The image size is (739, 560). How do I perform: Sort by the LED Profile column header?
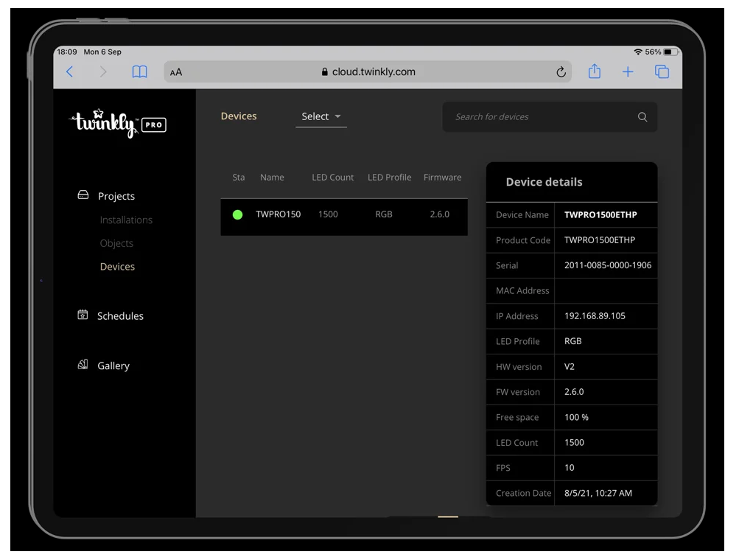click(x=389, y=178)
